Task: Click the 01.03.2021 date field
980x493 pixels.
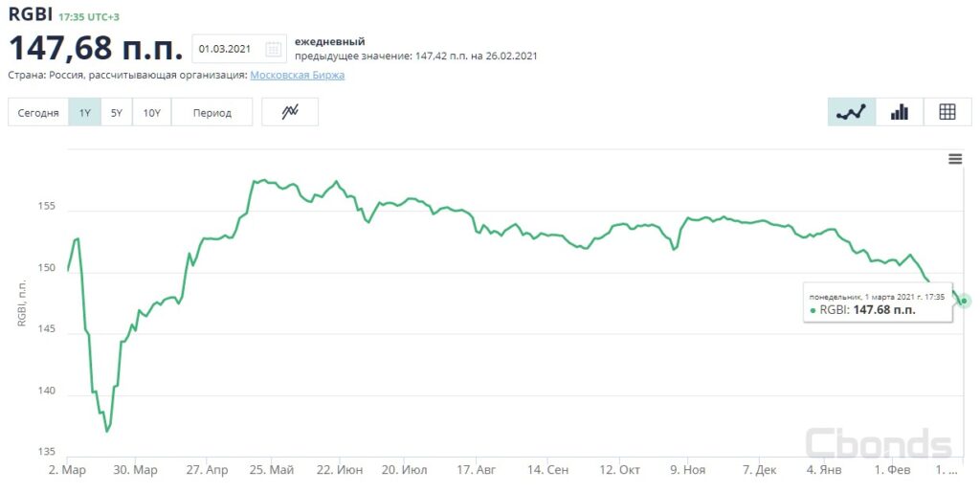Action: (x=228, y=49)
